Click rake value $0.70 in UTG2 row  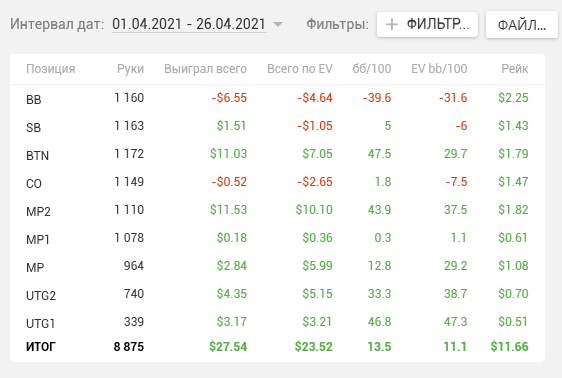coord(513,293)
